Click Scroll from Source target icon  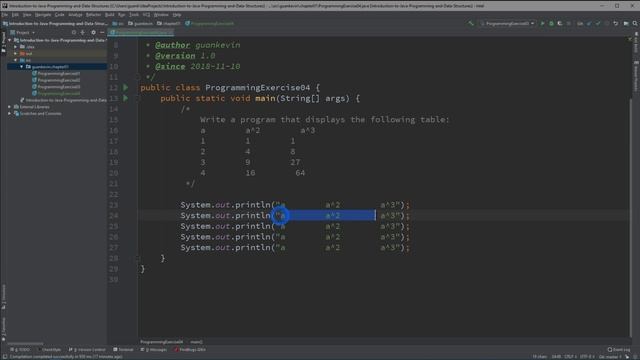73,32
